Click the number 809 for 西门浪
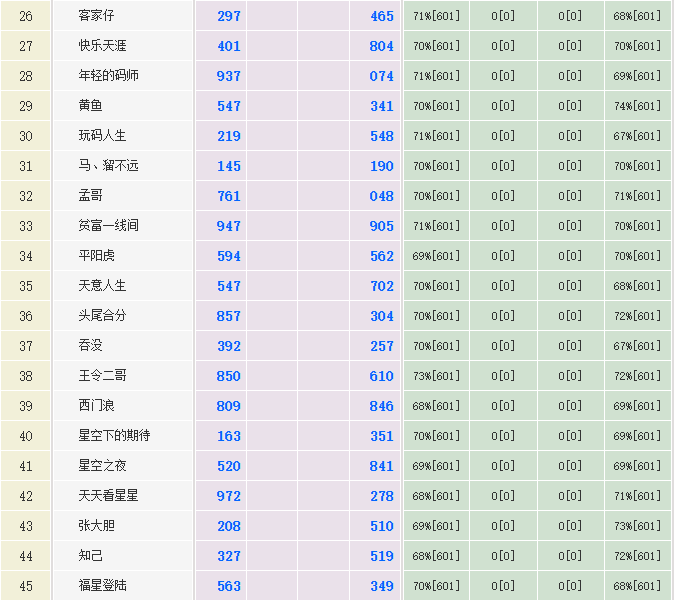Image resolution: width=674 pixels, height=601 pixels. (x=229, y=406)
